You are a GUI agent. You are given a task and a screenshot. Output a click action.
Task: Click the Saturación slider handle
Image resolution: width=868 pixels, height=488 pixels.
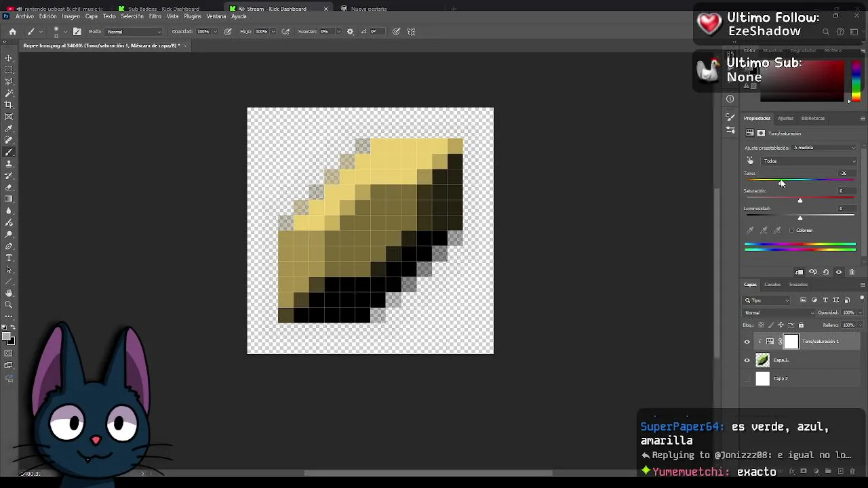coord(800,201)
